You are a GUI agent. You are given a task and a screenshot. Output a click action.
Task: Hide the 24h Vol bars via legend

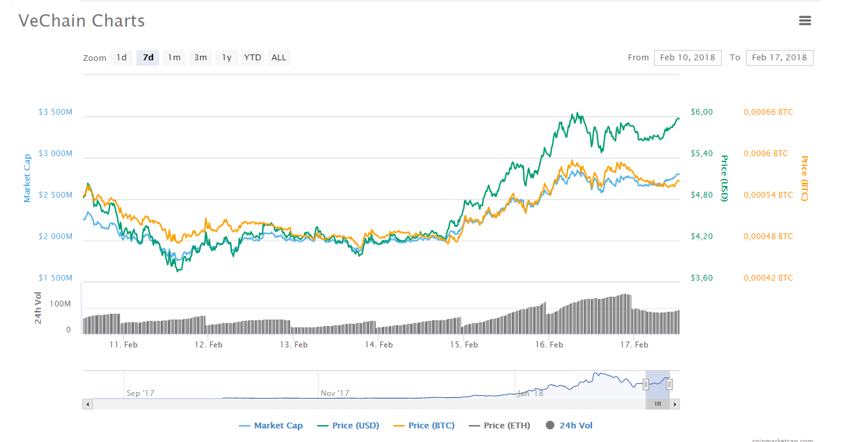(569, 425)
